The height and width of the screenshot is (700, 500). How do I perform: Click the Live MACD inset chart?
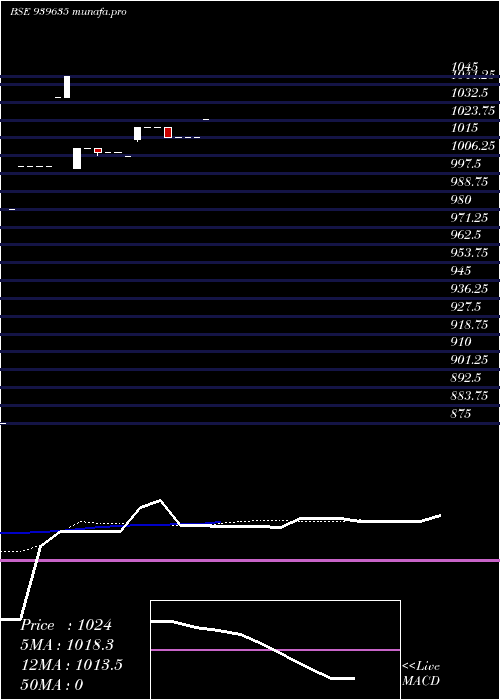point(275,650)
